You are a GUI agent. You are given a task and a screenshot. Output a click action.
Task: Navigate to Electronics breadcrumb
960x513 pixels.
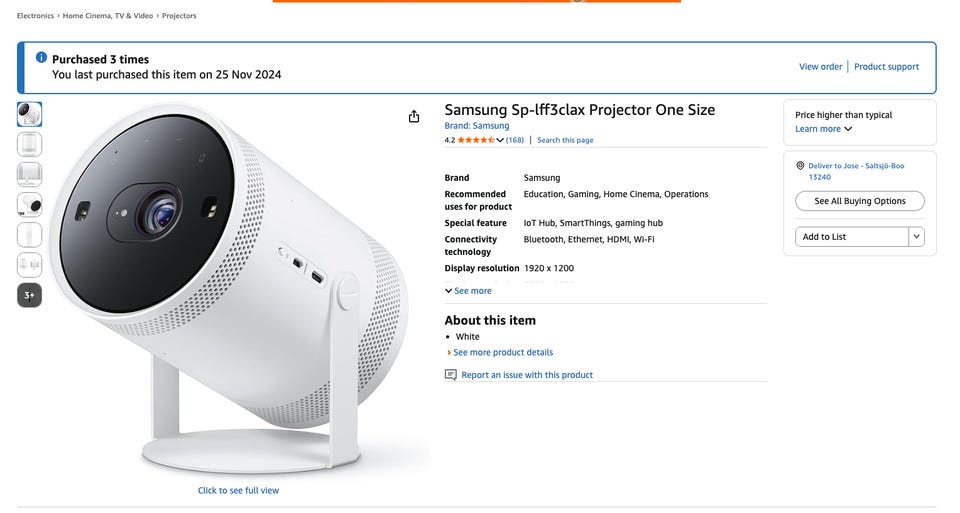click(x=35, y=16)
